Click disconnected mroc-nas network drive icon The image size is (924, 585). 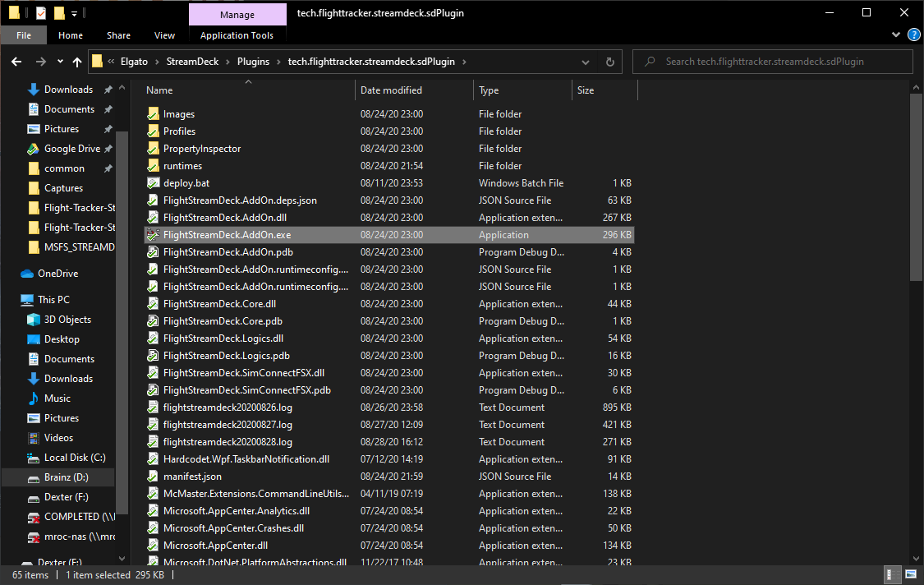34,537
